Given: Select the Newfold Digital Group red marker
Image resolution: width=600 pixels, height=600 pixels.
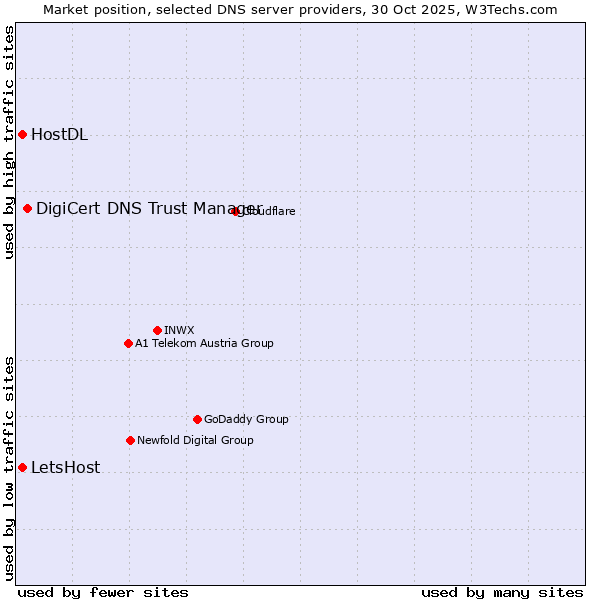Looking at the screenshot, I should (x=130, y=441).
